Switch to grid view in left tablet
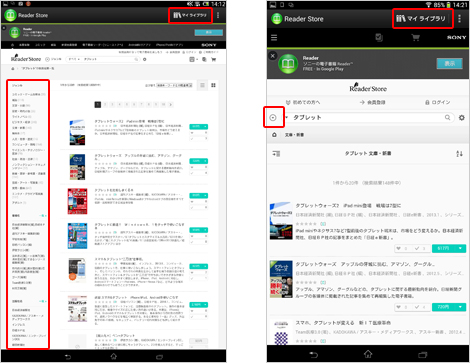The image size is (470, 363). 213,85
